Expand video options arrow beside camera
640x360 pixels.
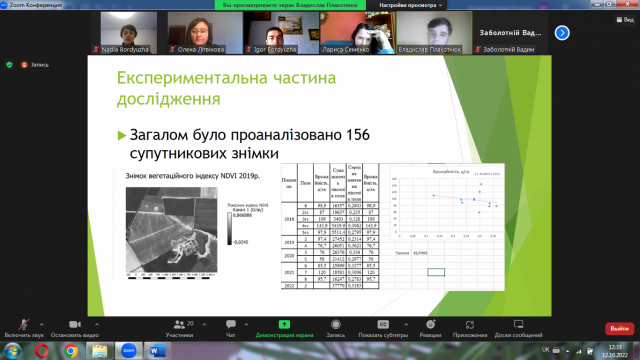97,324
